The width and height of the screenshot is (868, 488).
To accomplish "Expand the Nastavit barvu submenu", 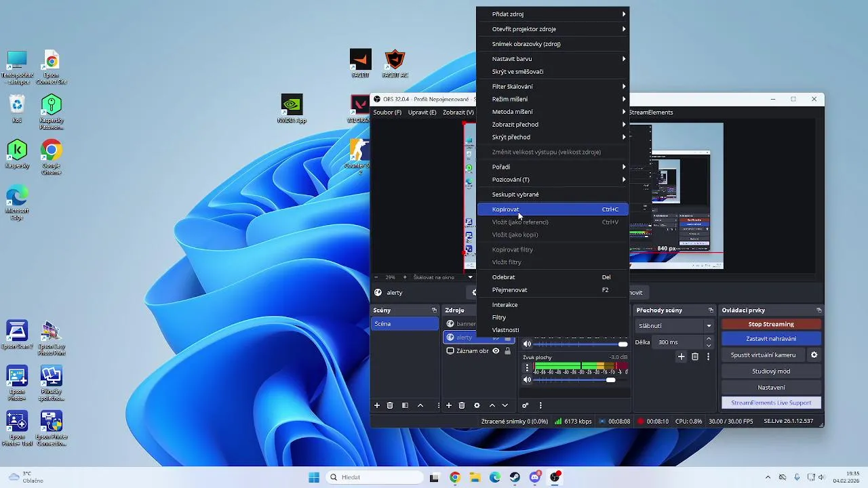I will coord(553,59).
